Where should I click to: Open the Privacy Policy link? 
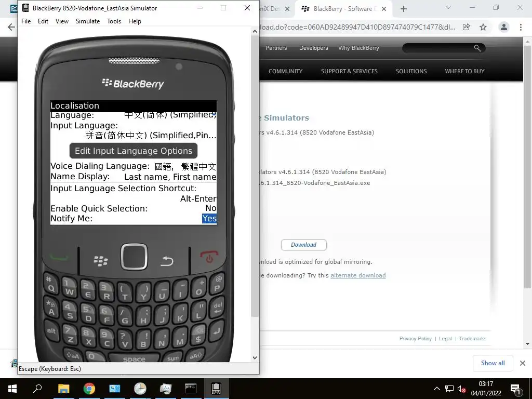pyautogui.click(x=415, y=339)
